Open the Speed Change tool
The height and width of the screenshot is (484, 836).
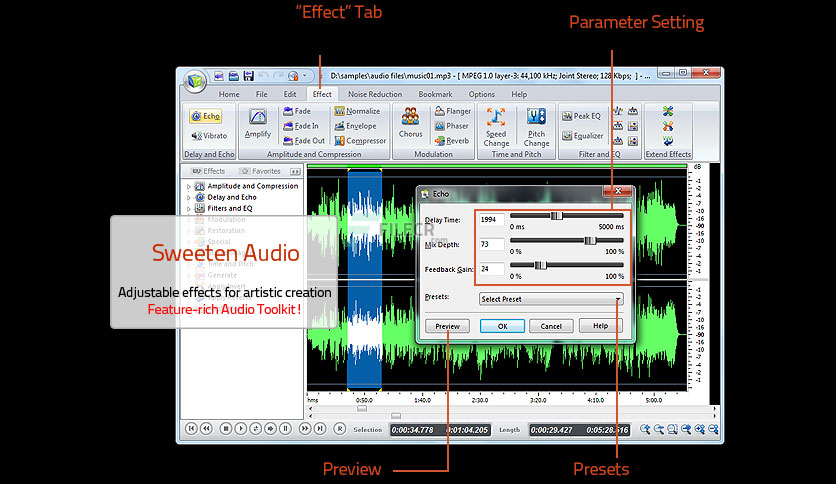point(496,127)
